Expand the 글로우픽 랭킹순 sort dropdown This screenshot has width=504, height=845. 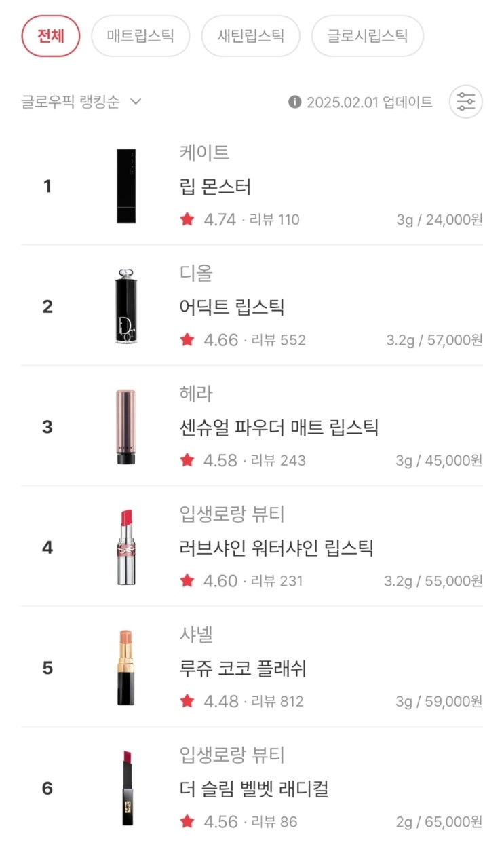click(81, 102)
